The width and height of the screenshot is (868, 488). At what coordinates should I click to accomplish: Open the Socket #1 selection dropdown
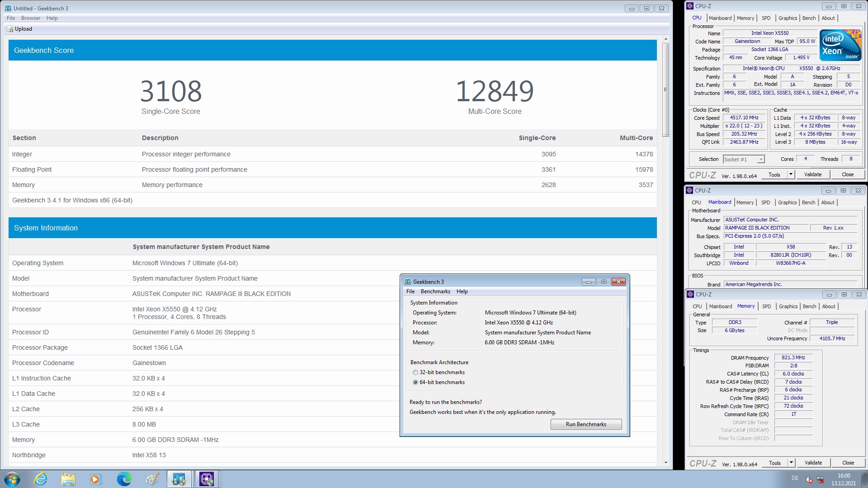pos(761,159)
